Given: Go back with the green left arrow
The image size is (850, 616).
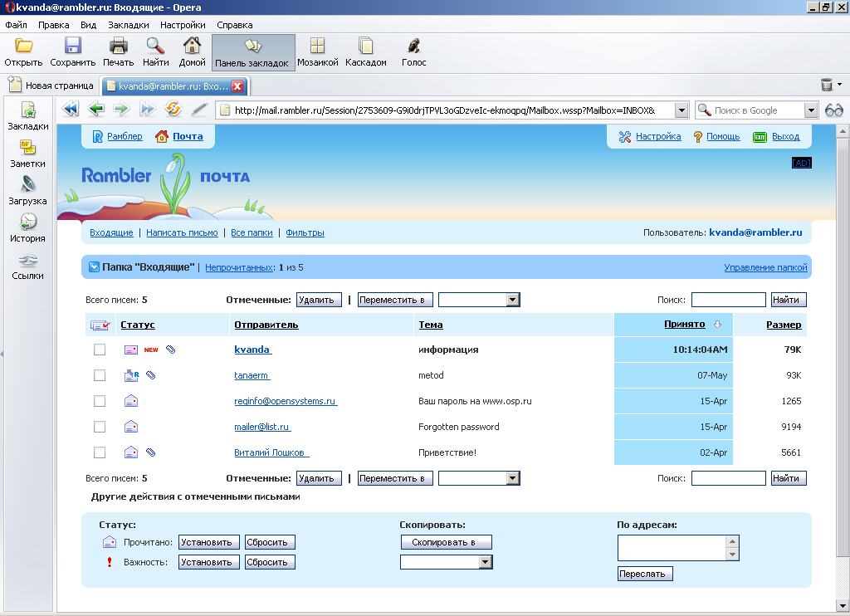Looking at the screenshot, I should coord(96,110).
